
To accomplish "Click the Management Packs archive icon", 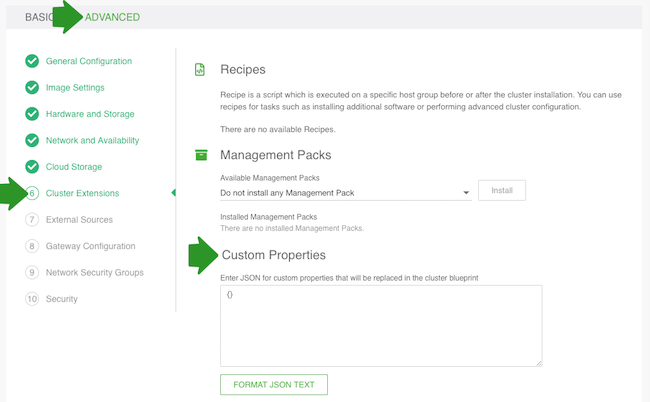I will 200,155.
